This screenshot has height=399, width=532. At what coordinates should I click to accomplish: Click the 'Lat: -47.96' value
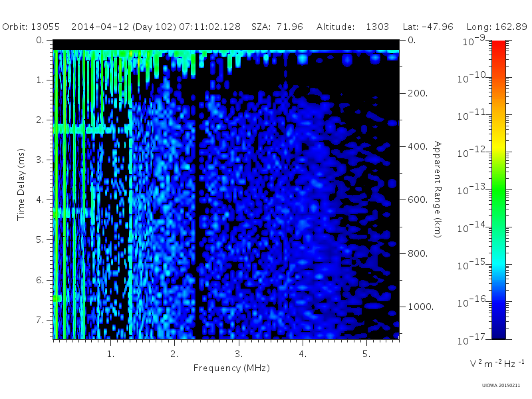click(x=428, y=27)
